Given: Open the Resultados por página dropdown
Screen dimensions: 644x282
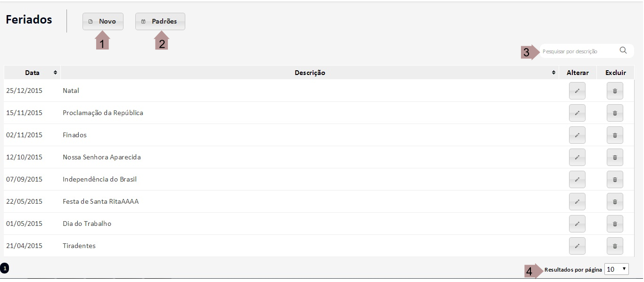Looking at the screenshot, I should [x=617, y=269].
